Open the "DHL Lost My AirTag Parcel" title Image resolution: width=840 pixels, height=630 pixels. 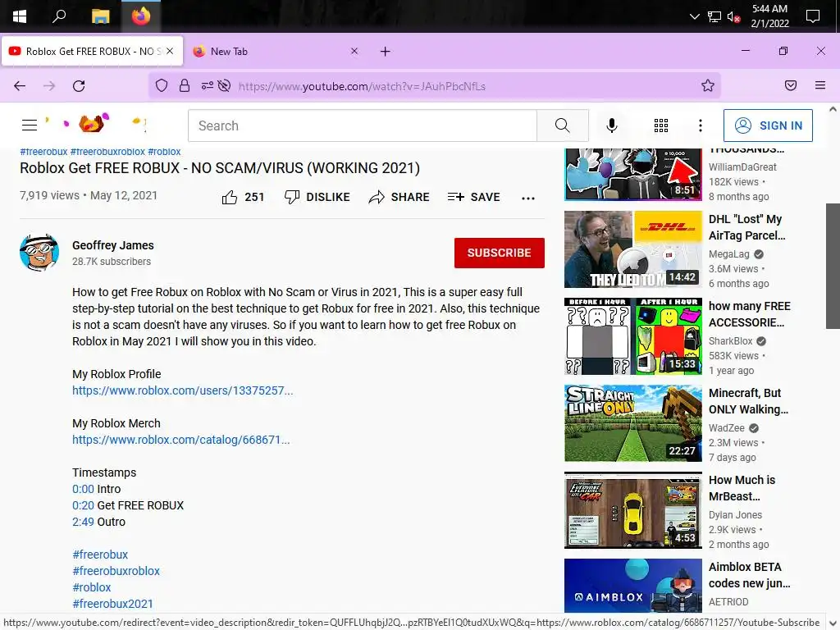point(747,228)
